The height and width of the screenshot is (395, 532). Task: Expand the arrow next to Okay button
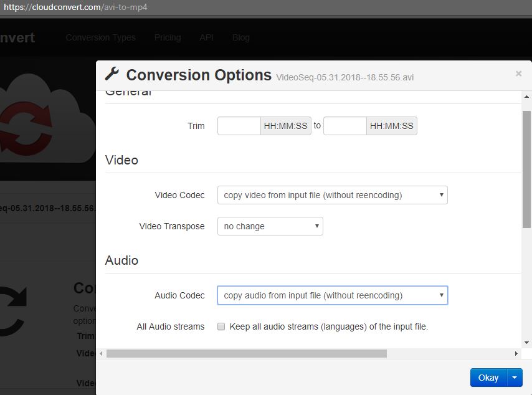[515, 378]
